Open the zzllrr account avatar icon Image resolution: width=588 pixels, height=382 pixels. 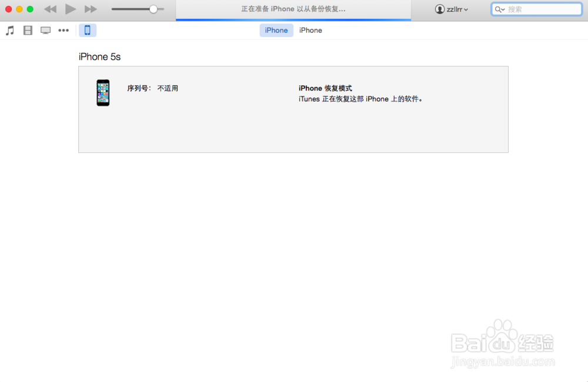point(440,9)
